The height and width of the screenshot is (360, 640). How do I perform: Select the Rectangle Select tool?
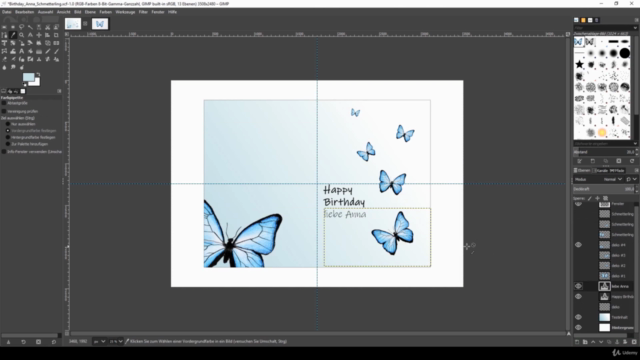[4, 27]
